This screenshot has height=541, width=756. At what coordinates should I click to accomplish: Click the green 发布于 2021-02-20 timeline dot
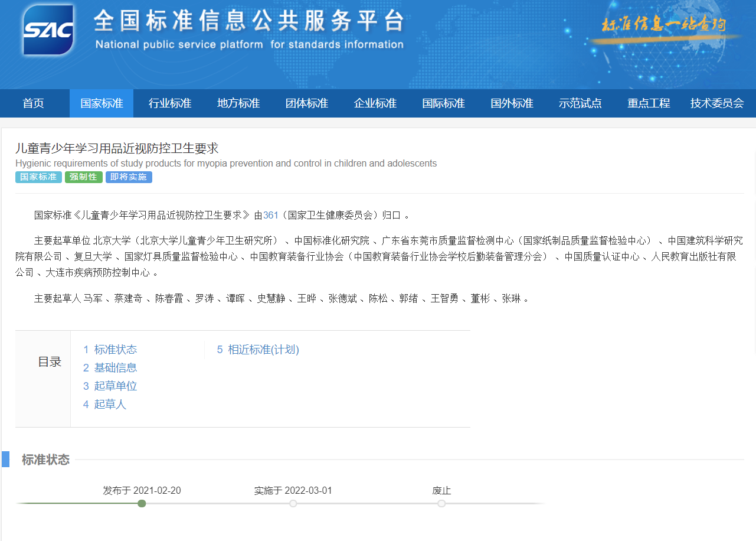(142, 503)
